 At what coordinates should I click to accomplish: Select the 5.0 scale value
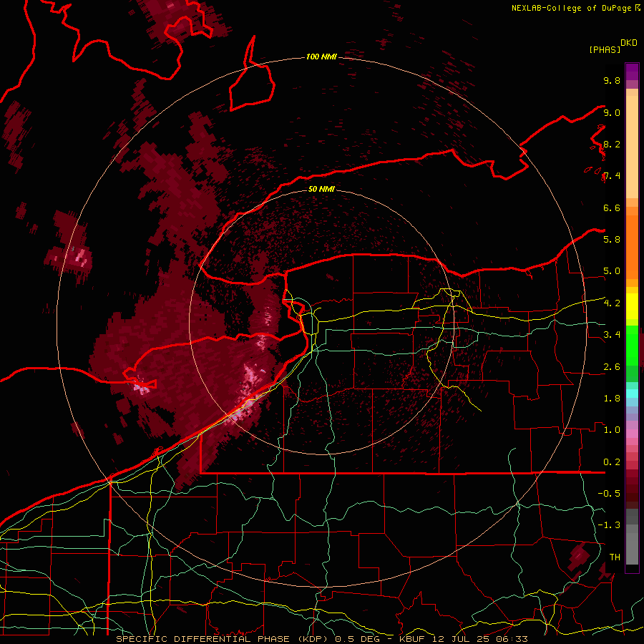pyautogui.click(x=612, y=271)
